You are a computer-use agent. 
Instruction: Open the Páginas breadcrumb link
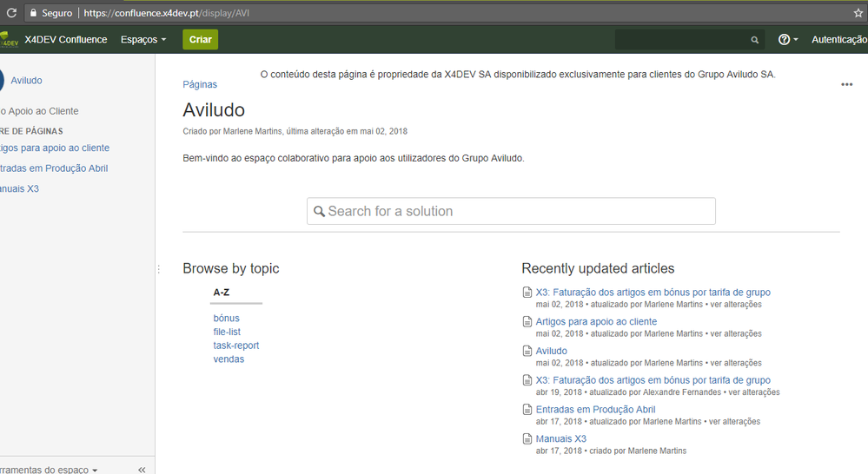pos(200,84)
